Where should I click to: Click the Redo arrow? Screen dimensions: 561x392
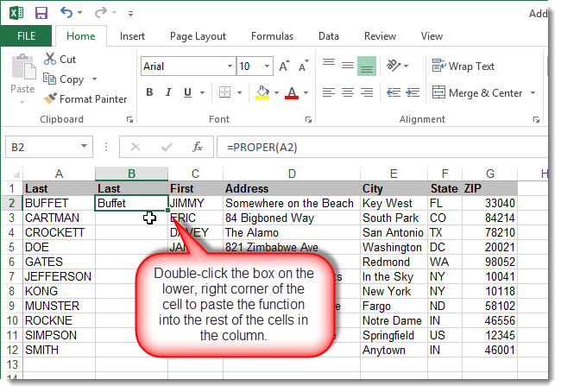click(x=101, y=13)
